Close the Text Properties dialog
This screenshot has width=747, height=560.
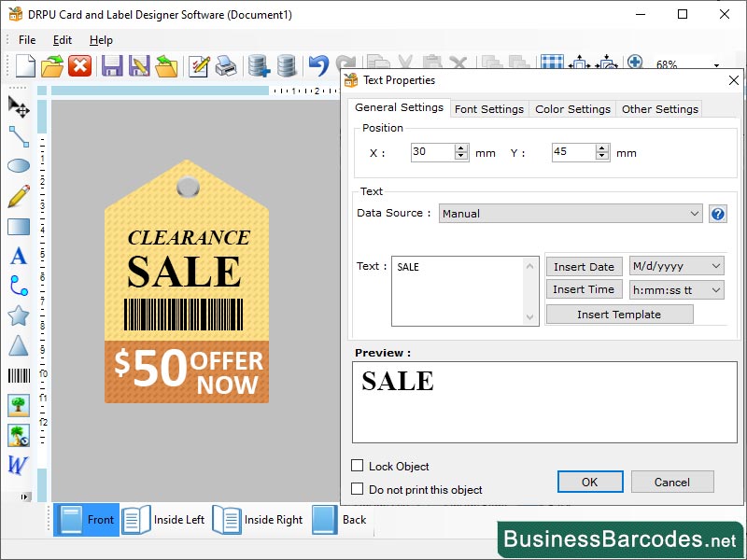tap(734, 80)
